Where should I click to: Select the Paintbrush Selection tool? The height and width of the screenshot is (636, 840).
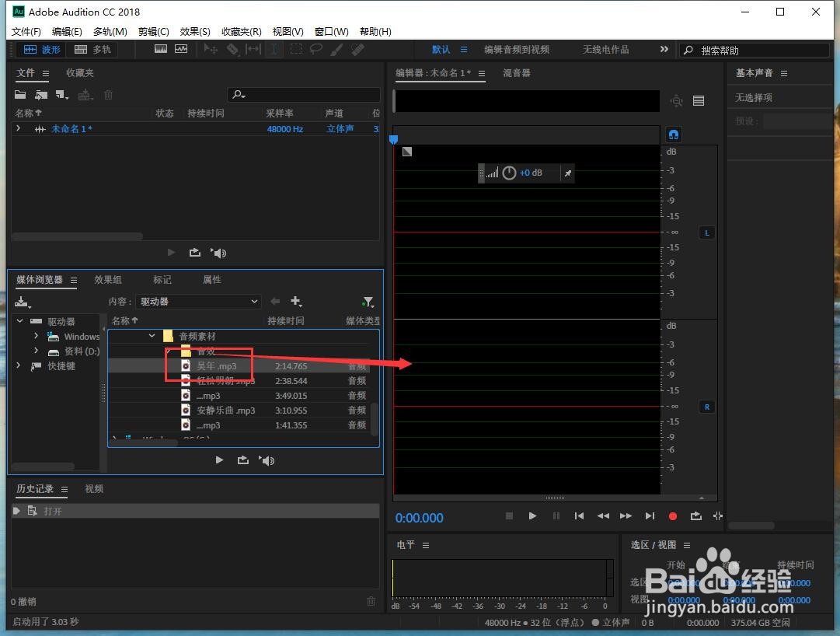click(336, 49)
